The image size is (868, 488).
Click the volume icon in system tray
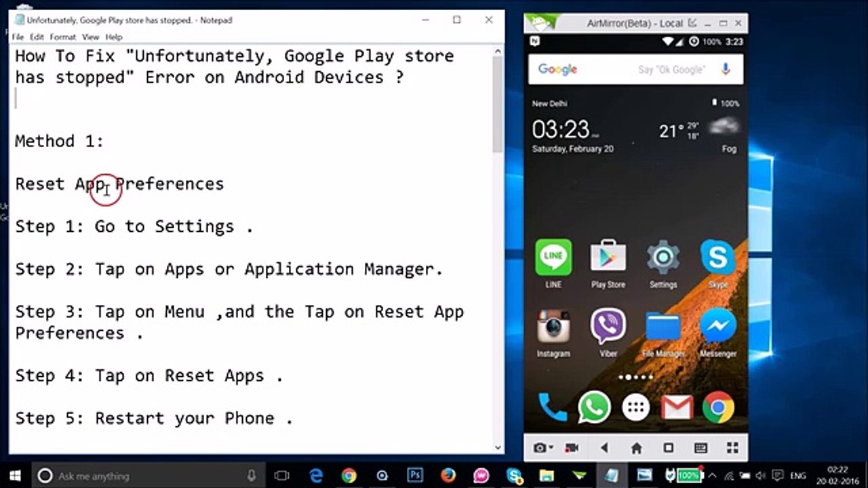tap(761, 476)
